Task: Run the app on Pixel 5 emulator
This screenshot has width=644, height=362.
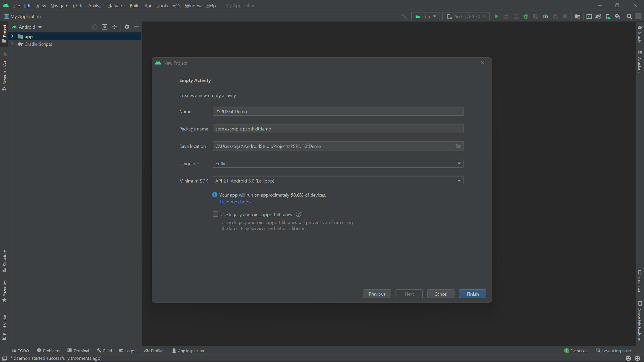Action: click(496, 16)
